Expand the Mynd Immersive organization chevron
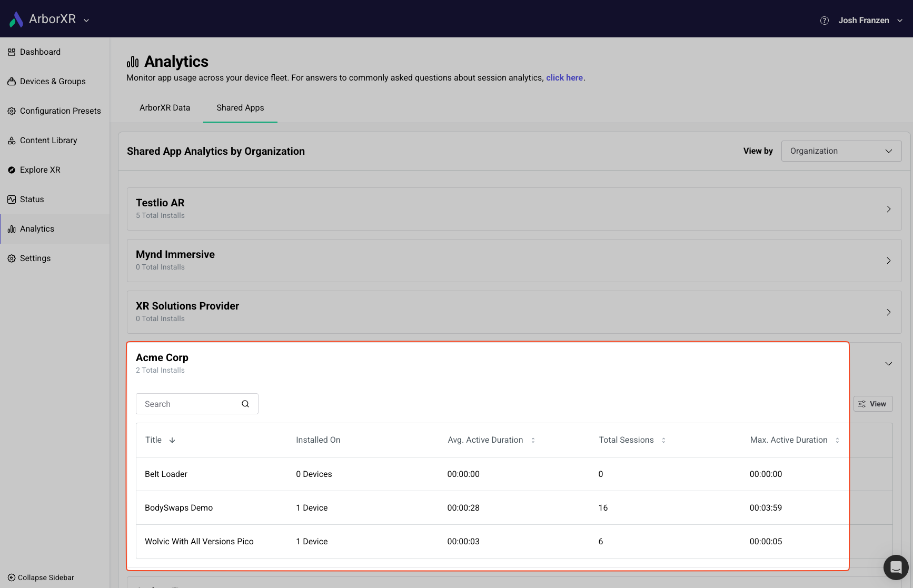Screen dimensions: 913x588 click(889, 261)
